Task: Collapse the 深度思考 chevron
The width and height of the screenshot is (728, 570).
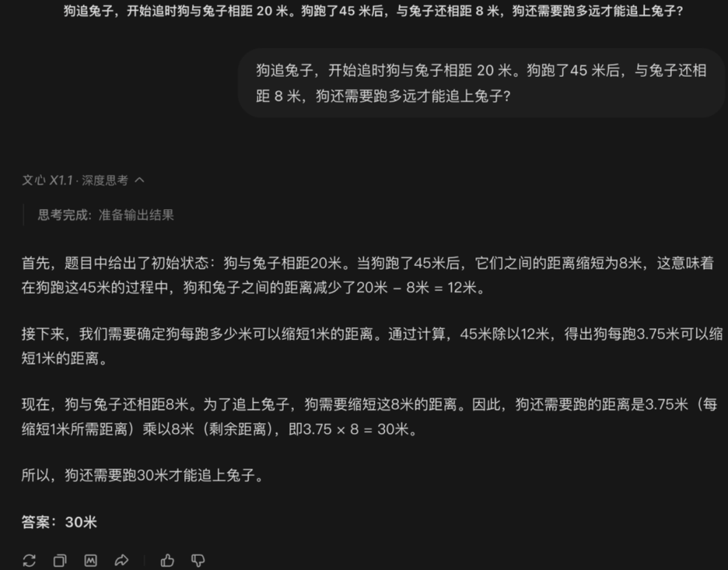Action: coord(140,180)
